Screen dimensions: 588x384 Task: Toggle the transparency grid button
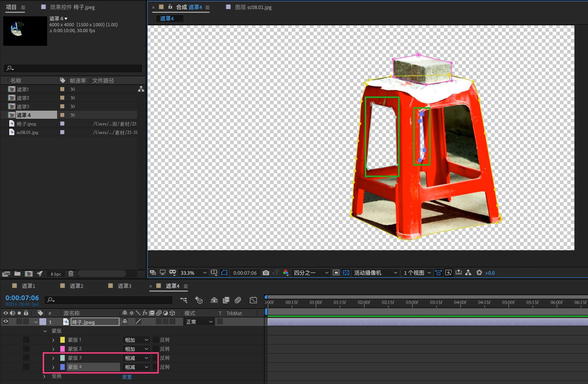tap(346, 273)
